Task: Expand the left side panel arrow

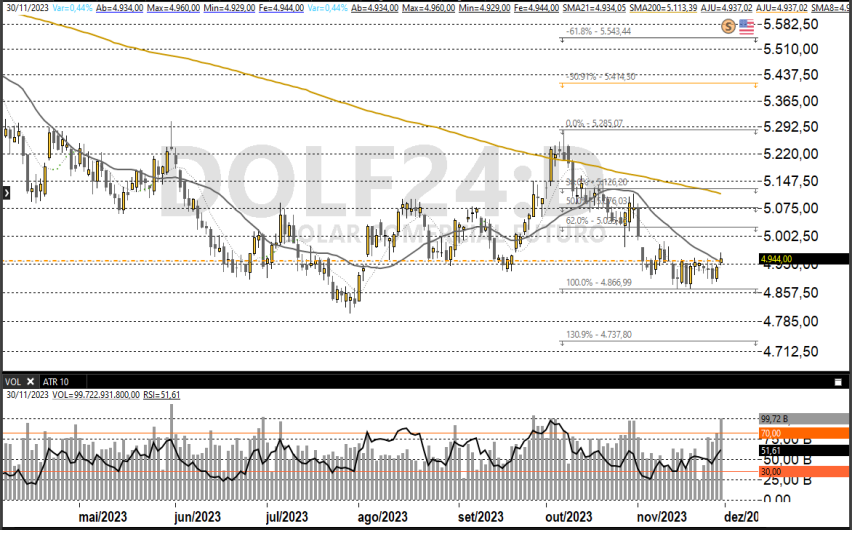Action: (x=5, y=193)
